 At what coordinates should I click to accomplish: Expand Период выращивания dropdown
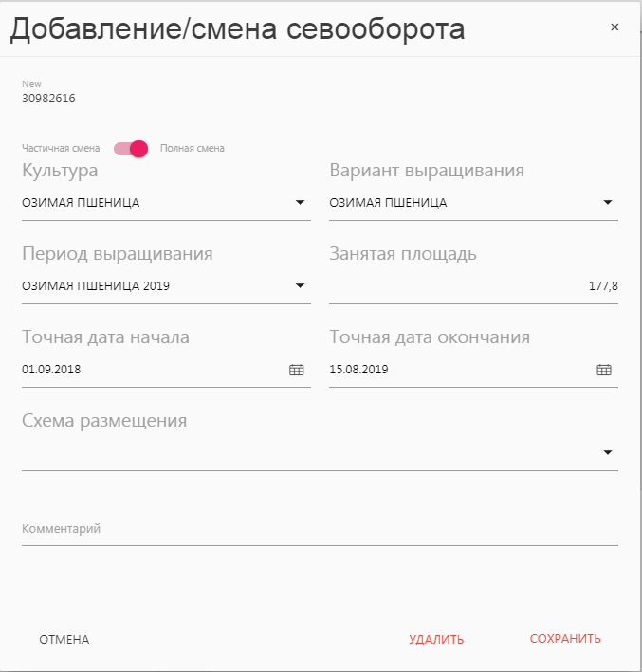pyautogui.click(x=300, y=285)
